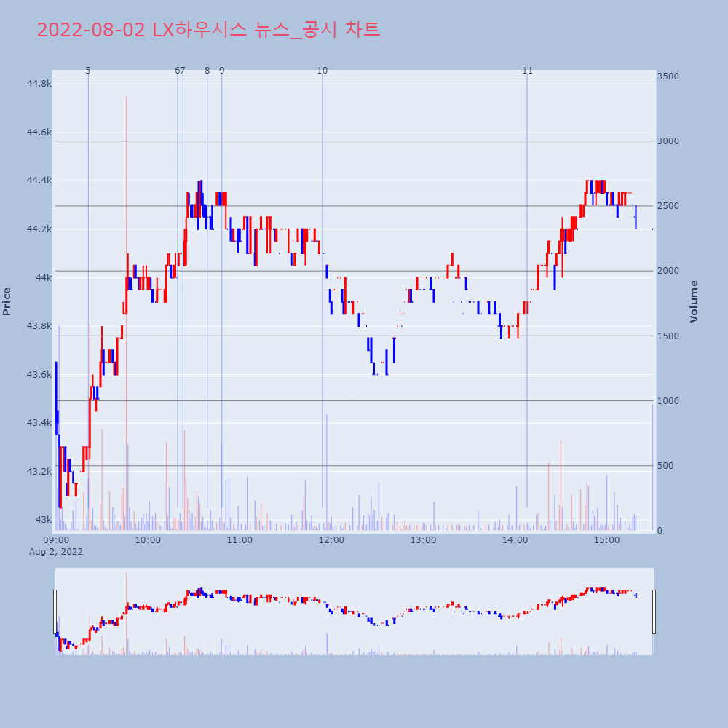Screen dimensions: 728x728
Task: Click the 'Price' axis title
Action: coord(7,302)
